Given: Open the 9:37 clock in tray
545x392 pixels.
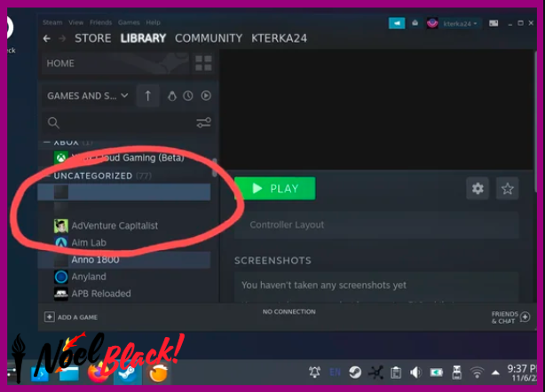Looking at the screenshot, I should 522,372.
